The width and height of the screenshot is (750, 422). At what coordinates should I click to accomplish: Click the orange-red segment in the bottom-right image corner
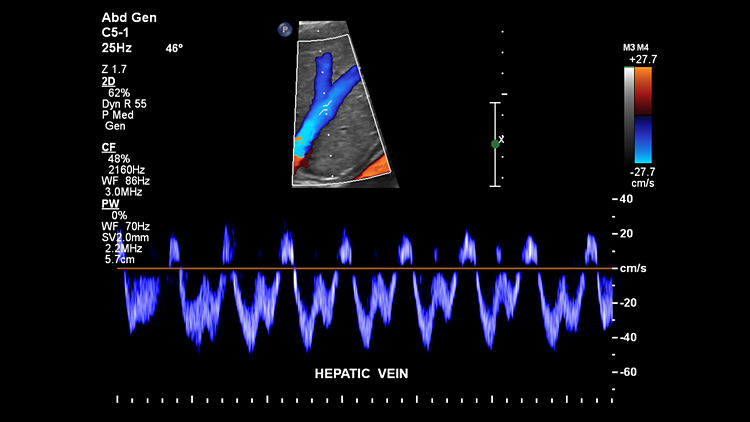[373, 171]
